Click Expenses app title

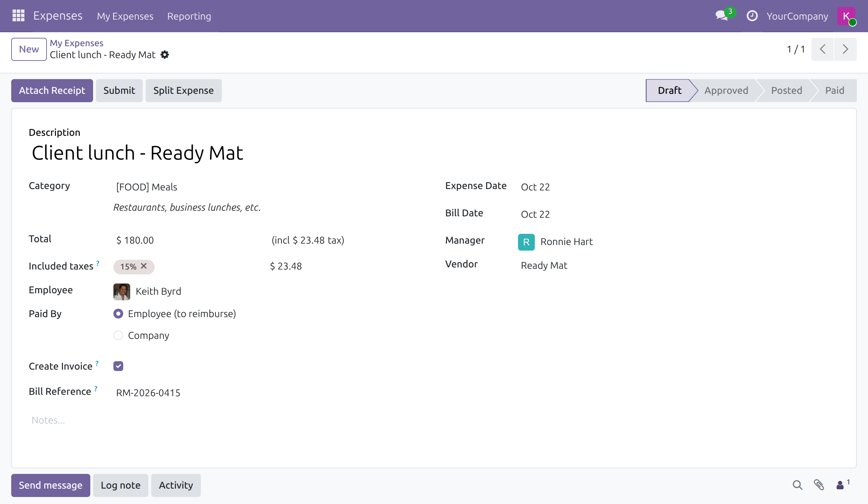58,16
